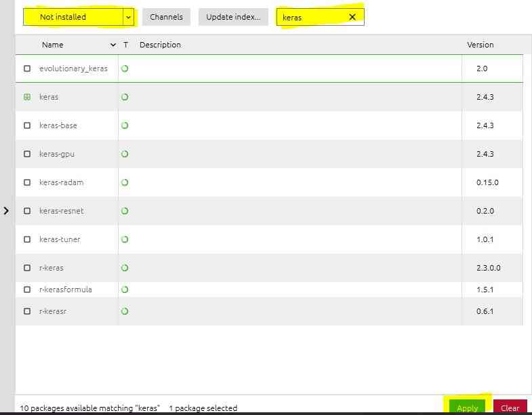Click the type icon for r-keras
This screenshot has width=532, height=415.
pyautogui.click(x=125, y=268)
